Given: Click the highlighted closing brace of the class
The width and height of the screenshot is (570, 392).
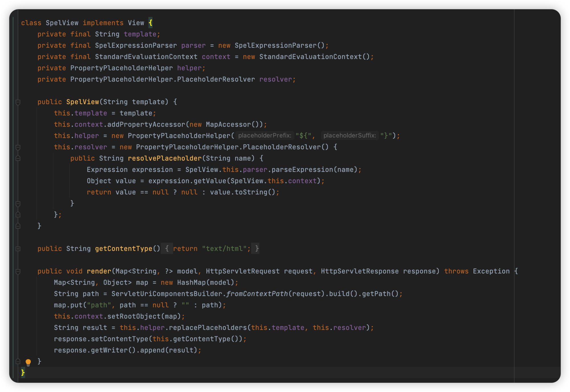Looking at the screenshot, I should [23, 372].
